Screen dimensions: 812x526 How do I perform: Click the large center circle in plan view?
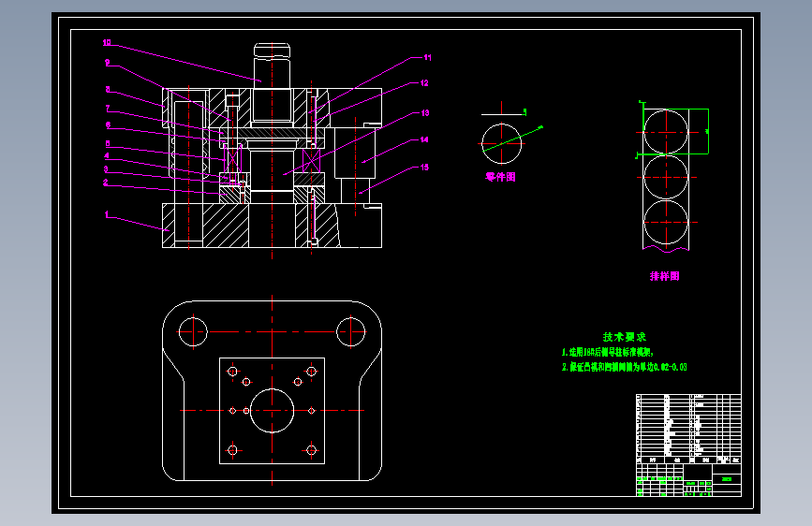(272, 411)
